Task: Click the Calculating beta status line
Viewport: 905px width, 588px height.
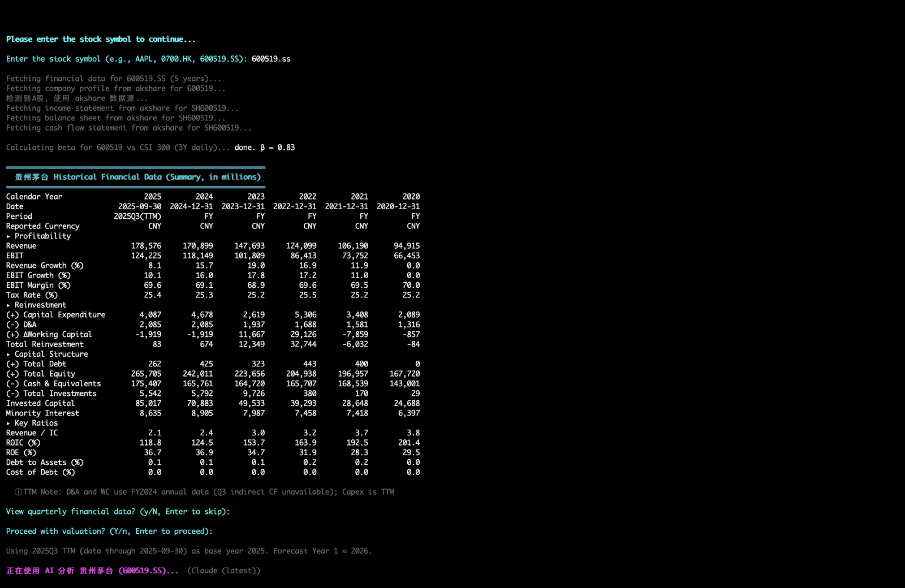Action: [x=118, y=148]
